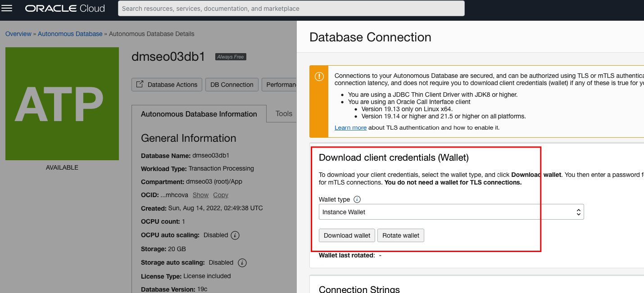
Task: Click the Database Actions button
Action: point(167,85)
